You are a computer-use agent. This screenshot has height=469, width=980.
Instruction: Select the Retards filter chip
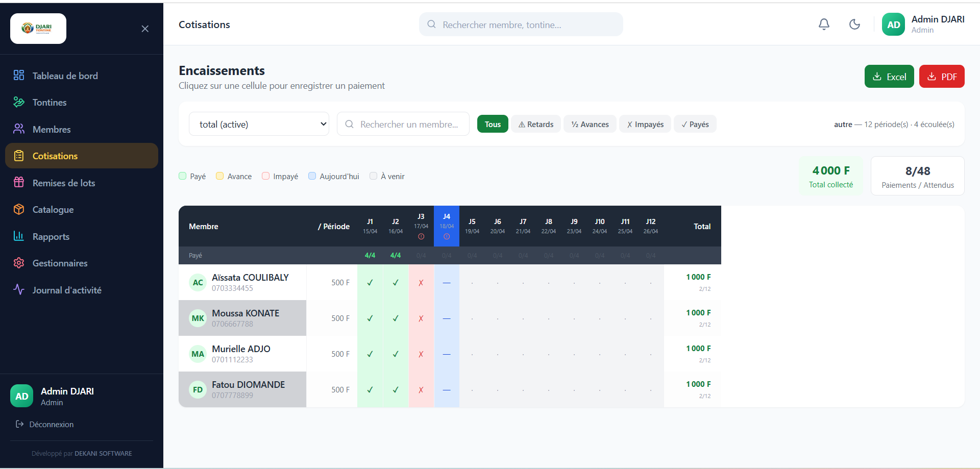536,124
